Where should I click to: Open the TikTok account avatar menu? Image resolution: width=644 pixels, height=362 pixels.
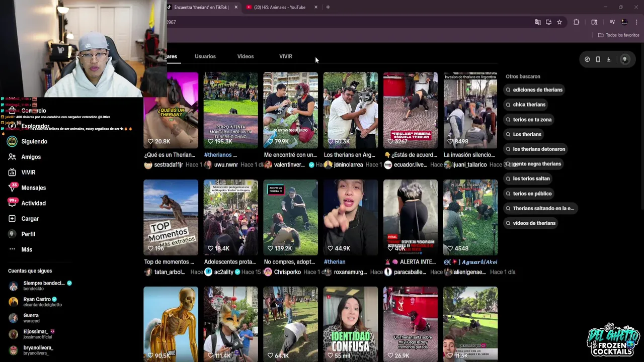[x=624, y=59]
